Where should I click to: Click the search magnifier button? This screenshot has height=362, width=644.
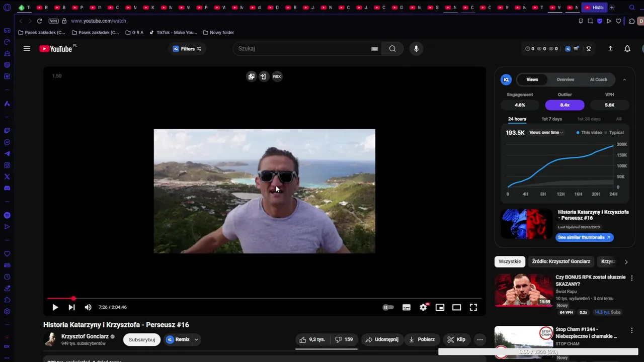click(392, 49)
